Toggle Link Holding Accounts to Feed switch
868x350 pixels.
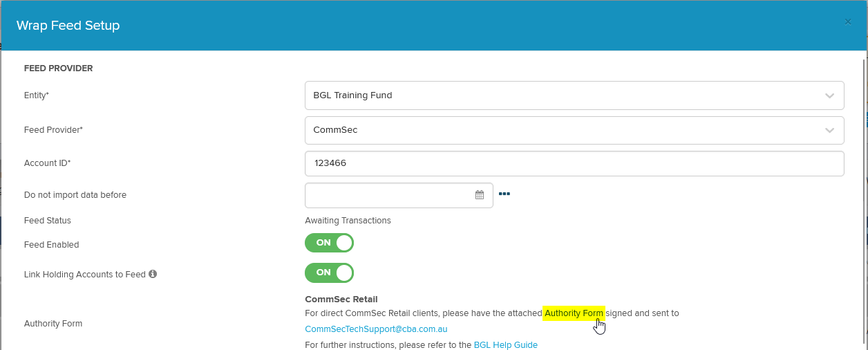point(329,273)
